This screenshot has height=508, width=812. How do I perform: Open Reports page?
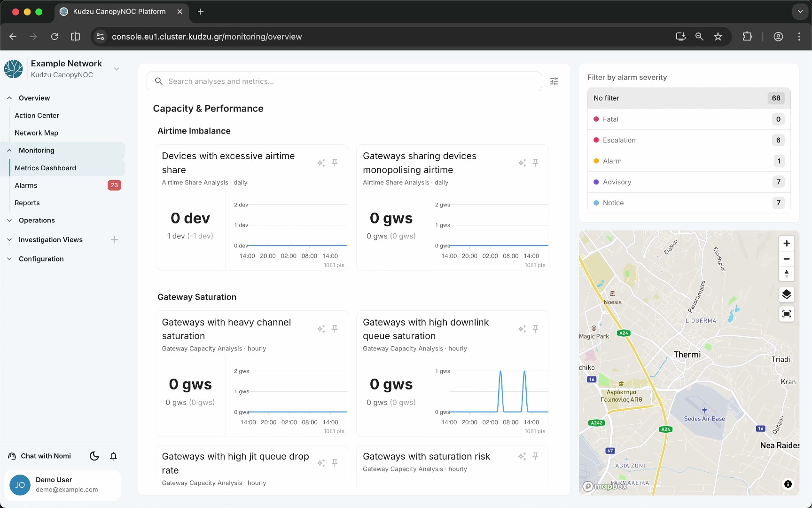tap(27, 203)
